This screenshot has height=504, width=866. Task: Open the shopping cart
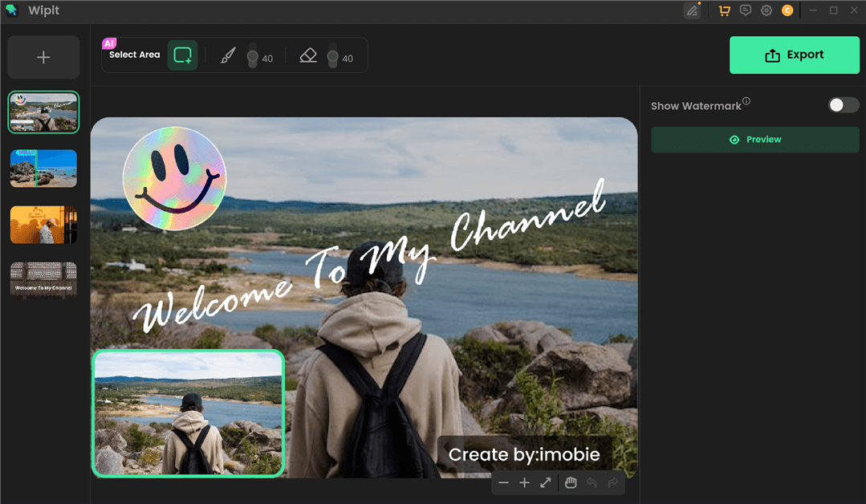[x=723, y=10]
